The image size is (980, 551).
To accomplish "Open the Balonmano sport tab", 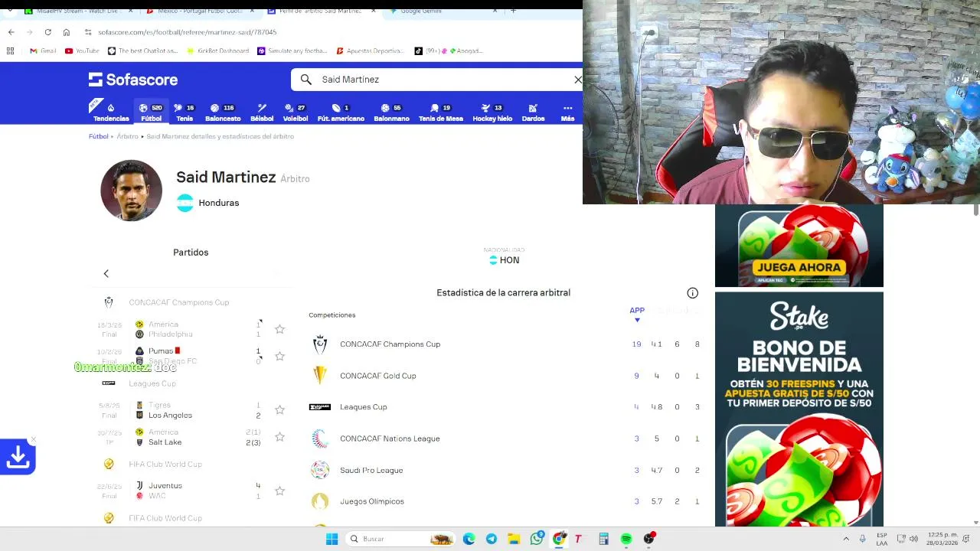I will pos(391,112).
